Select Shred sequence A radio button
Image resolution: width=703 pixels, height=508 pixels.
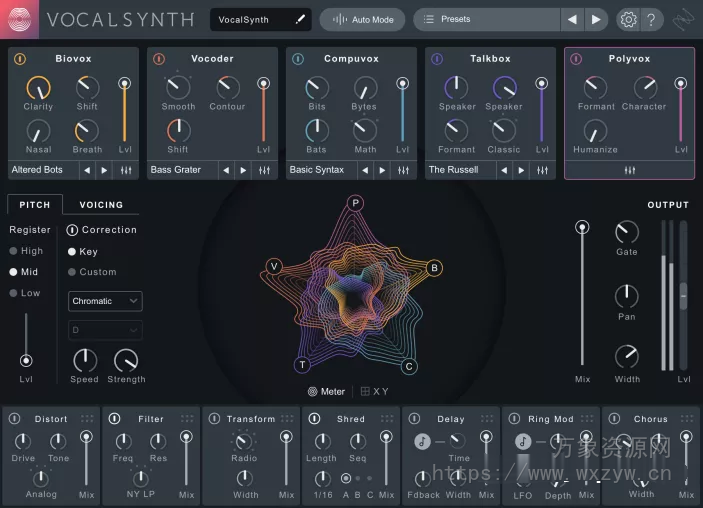pyautogui.click(x=346, y=478)
